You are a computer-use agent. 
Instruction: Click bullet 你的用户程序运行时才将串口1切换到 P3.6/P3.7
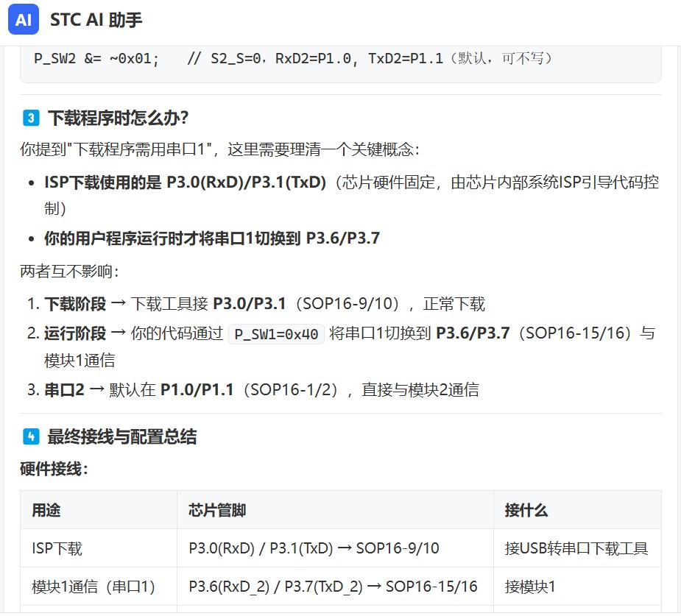(212, 238)
